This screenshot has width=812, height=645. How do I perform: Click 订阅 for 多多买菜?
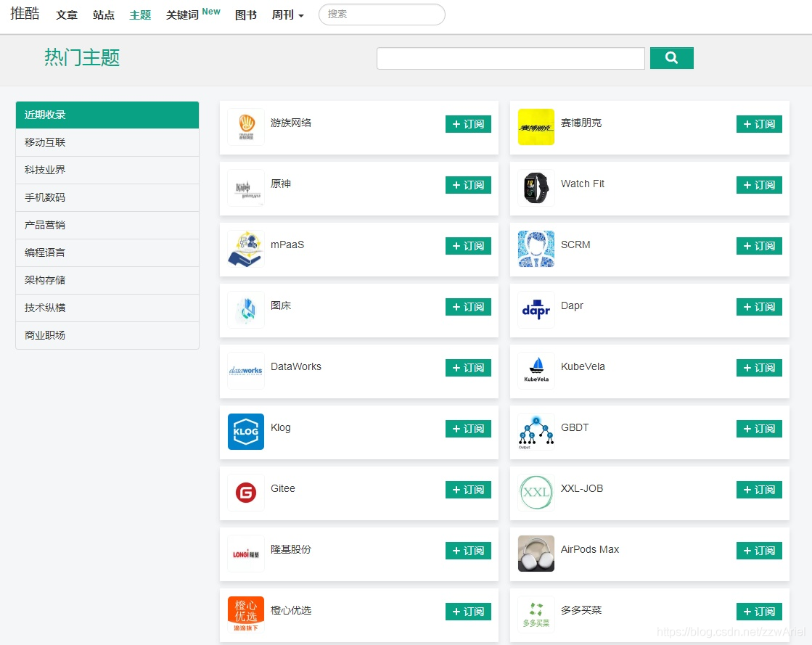[759, 612]
